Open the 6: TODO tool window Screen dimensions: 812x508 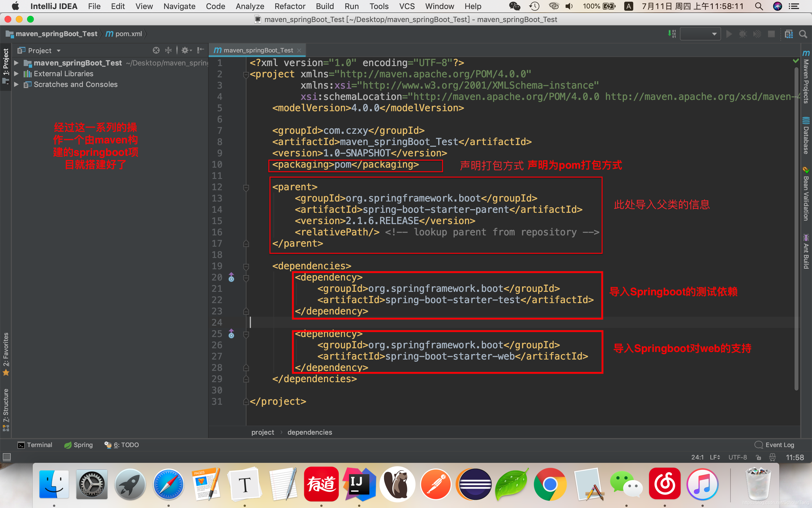122,445
